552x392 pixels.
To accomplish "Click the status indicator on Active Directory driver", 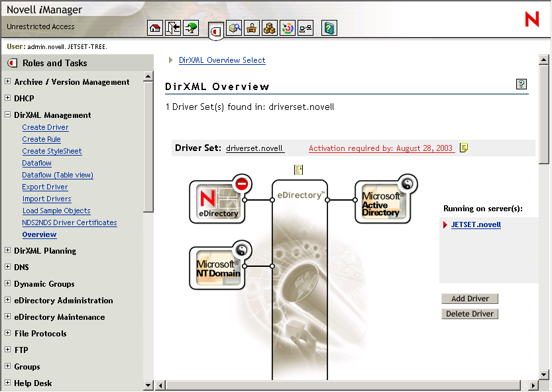I will pos(408,183).
